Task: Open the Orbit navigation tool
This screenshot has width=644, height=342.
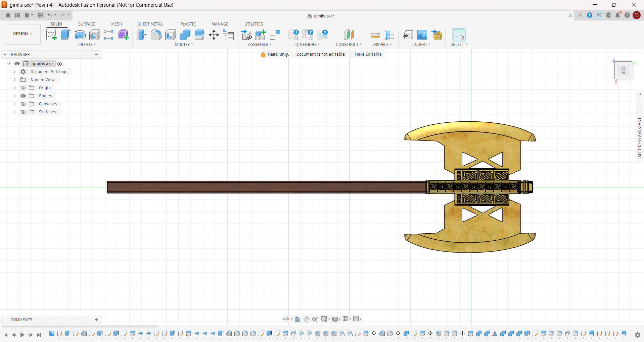Action: [x=286, y=319]
